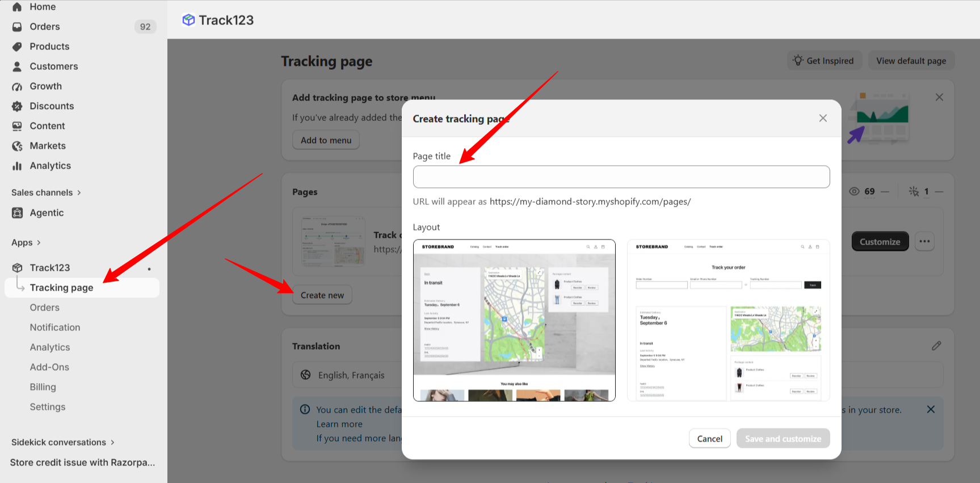
Task: Open the three-dot more actions menu
Action: click(924, 241)
